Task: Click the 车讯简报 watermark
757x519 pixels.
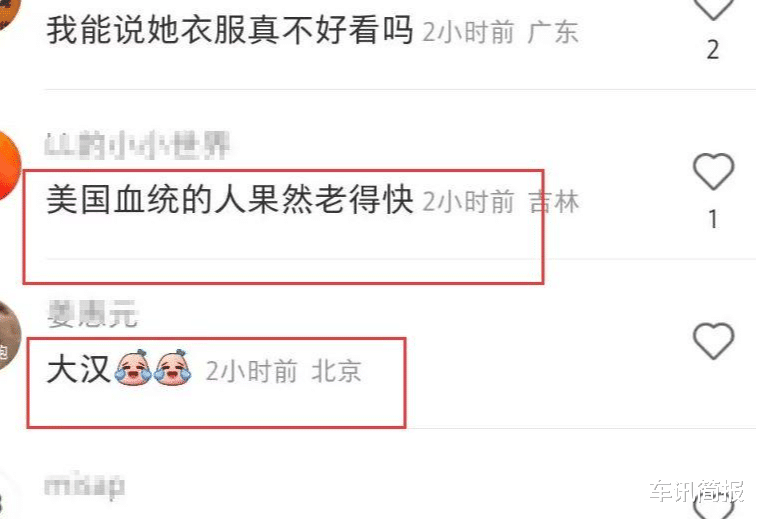Action: [x=698, y=491]
